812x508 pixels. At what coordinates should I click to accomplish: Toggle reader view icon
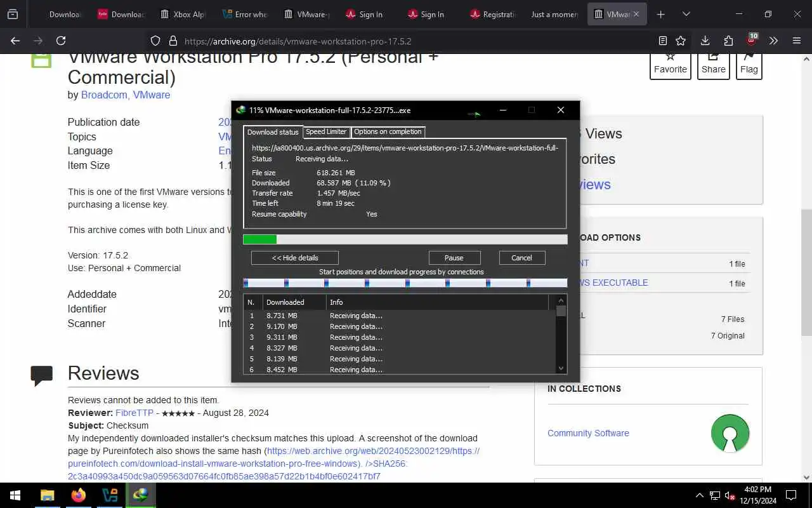[x=662, y=41]
